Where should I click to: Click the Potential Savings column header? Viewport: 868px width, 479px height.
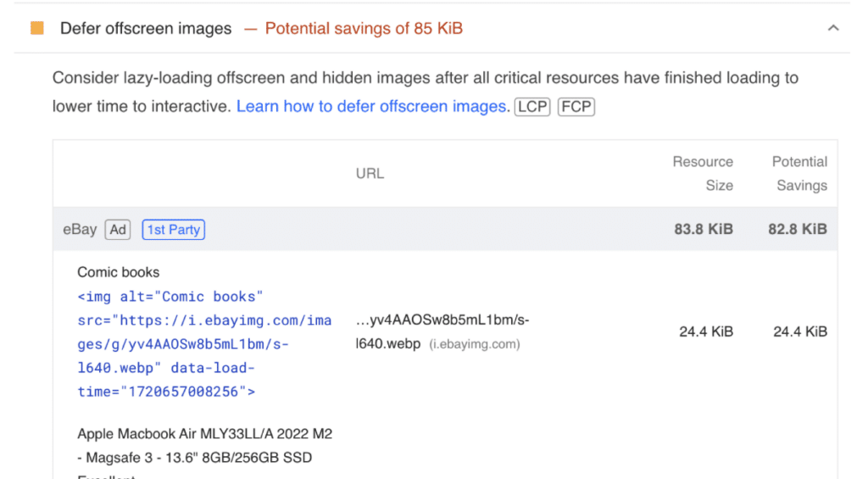click(x=799, y=173)
